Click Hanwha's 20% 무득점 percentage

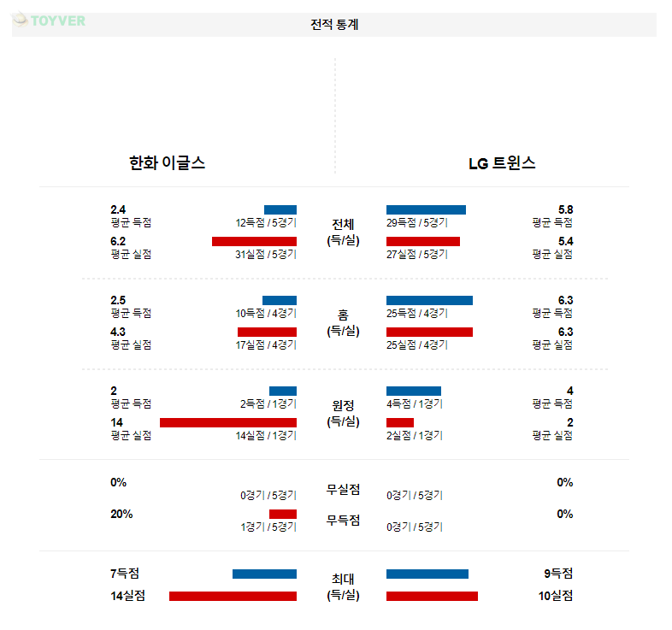121,514
